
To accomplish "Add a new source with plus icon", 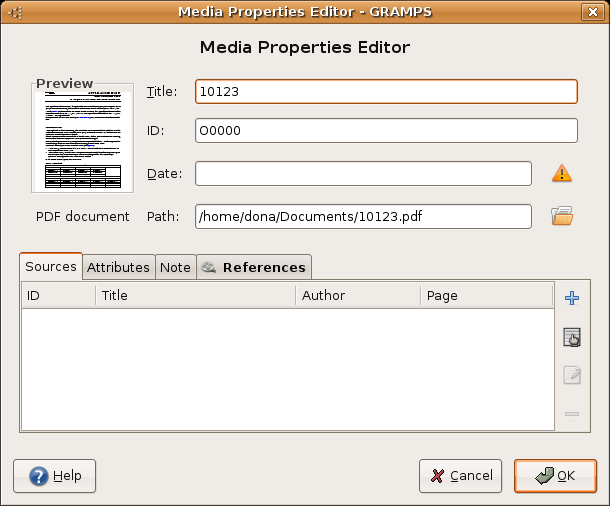I will pos(572,298).
